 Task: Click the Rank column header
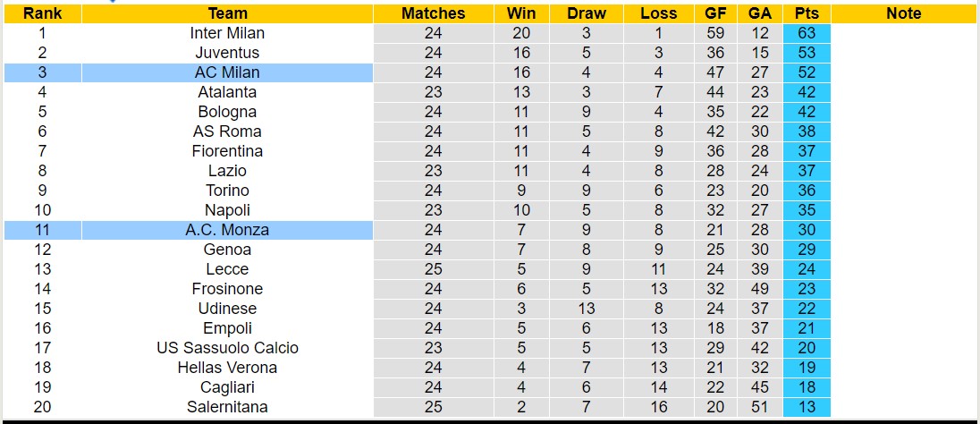coord(42,13)
